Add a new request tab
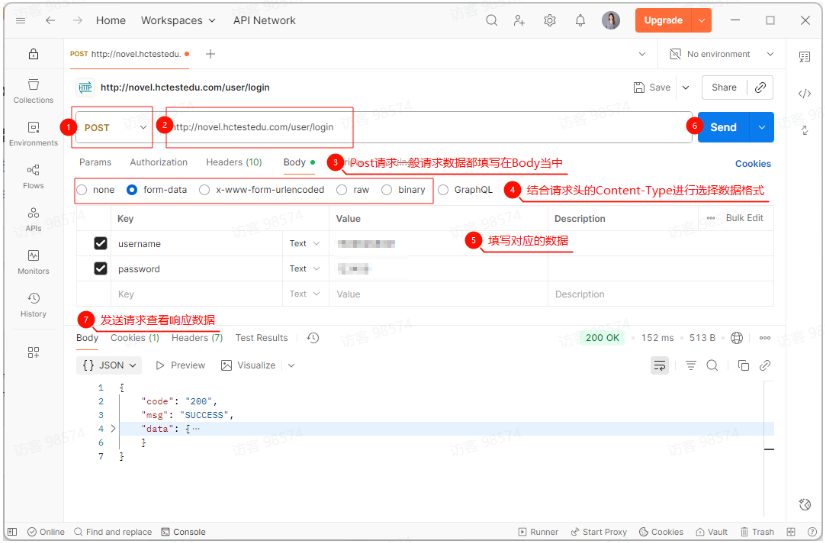 coord(210,54)
